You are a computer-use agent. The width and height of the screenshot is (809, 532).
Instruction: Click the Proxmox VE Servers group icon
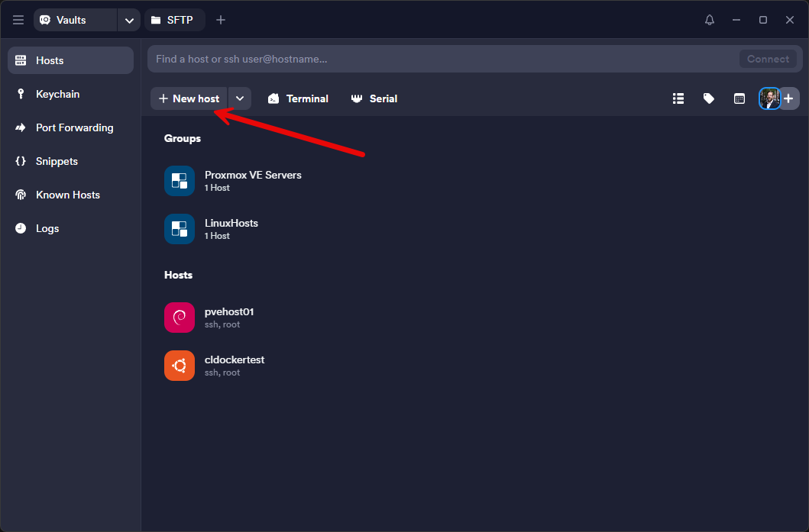pyautogui.click(x=180, y=181)
